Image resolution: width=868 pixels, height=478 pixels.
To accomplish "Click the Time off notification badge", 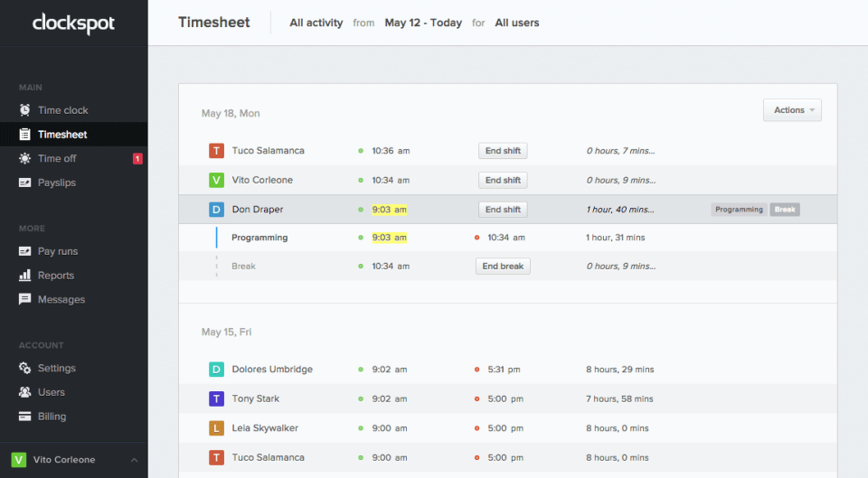I will (x=137, y=159).
